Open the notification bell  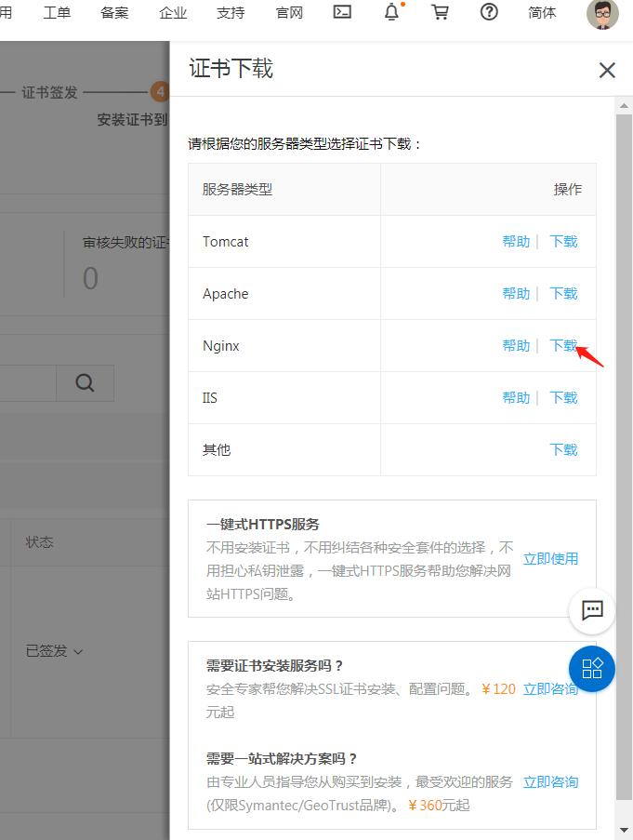click(x=392, y=13)
